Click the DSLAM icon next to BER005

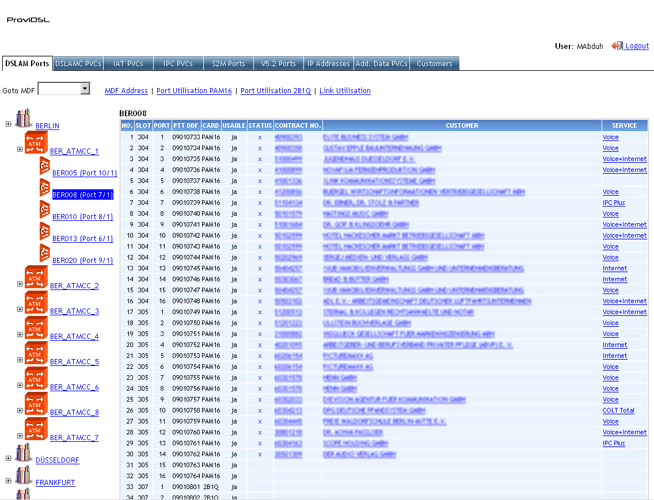(43, 172)
